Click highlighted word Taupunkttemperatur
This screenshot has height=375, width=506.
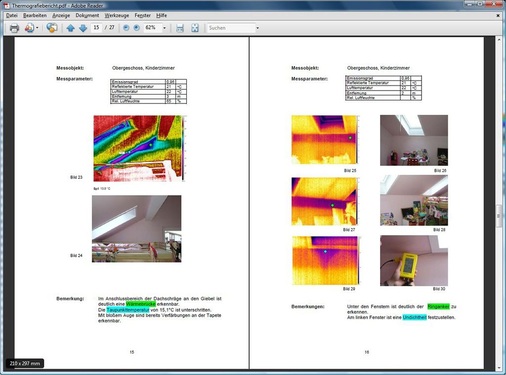point(128,310)
